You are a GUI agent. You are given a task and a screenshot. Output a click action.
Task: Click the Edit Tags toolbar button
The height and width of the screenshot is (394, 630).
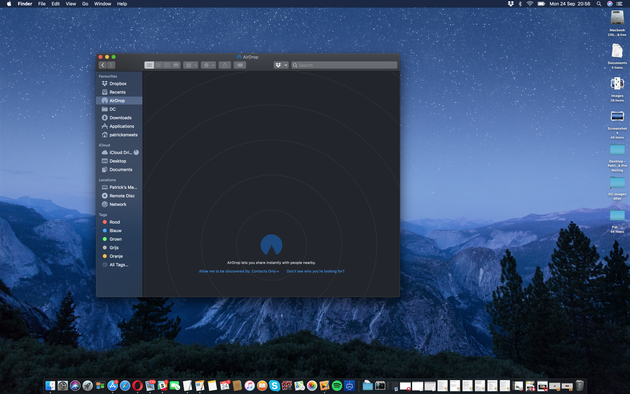click(240, 65)
